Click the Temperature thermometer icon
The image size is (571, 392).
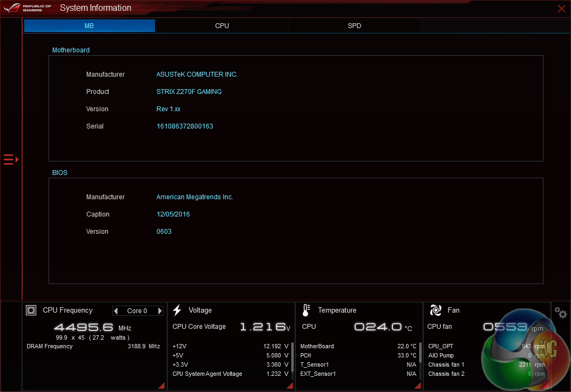[x=306, y=310]
